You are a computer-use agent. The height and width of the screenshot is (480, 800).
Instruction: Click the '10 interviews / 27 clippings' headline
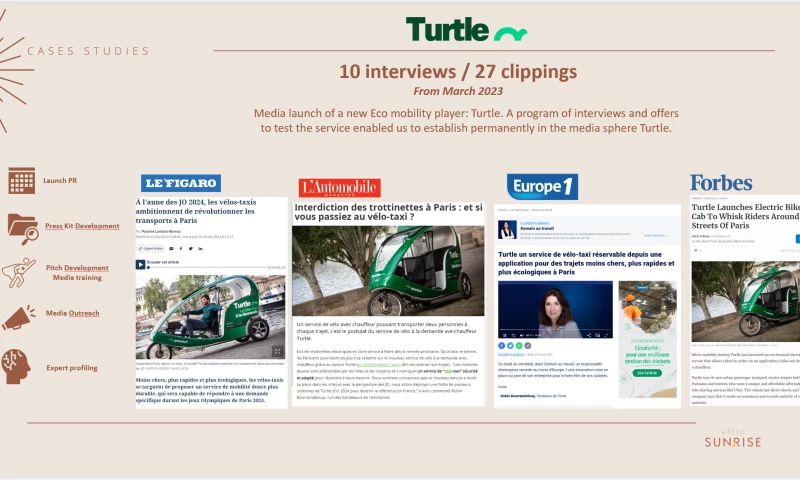pyautogui.click(x=458, y=71)
